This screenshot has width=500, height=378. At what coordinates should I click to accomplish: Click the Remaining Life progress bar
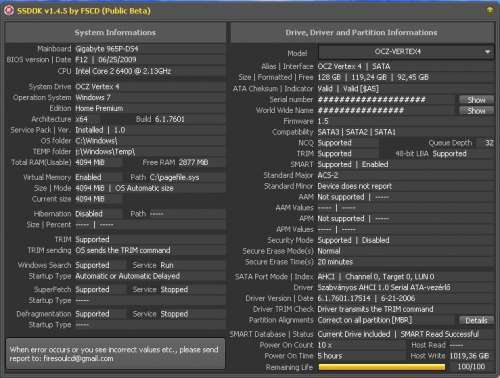[382, 367]
